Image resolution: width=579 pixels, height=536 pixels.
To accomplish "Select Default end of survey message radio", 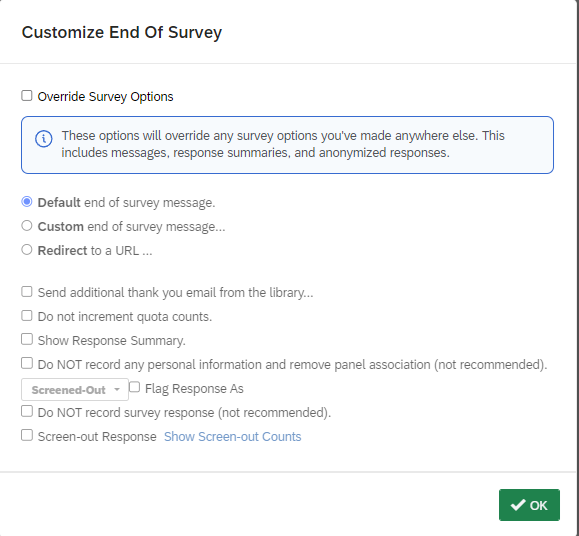I will pyautogui.click(x=27, y=202).
